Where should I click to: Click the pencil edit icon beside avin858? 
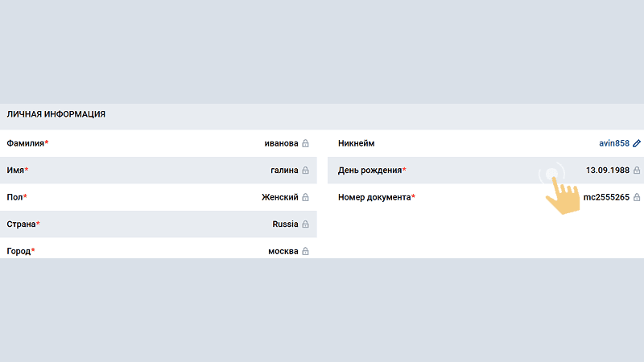coord(637,143)
